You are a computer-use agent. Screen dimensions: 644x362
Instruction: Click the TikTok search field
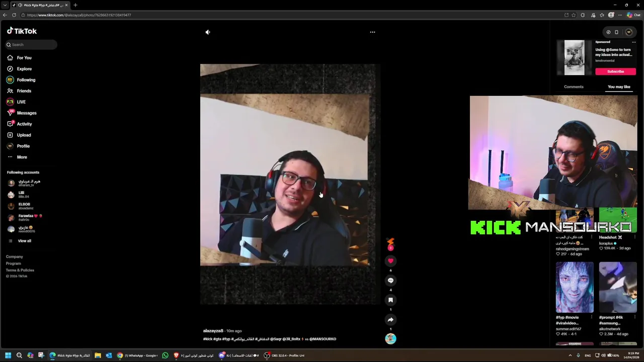(x=32, y=45)
